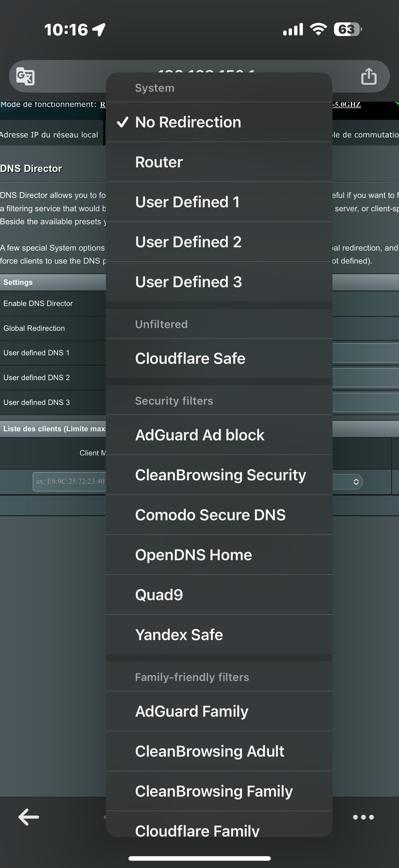Select No Redirection option
The image size is (399, 868).
pyautogui.click(x=219, y=122)
